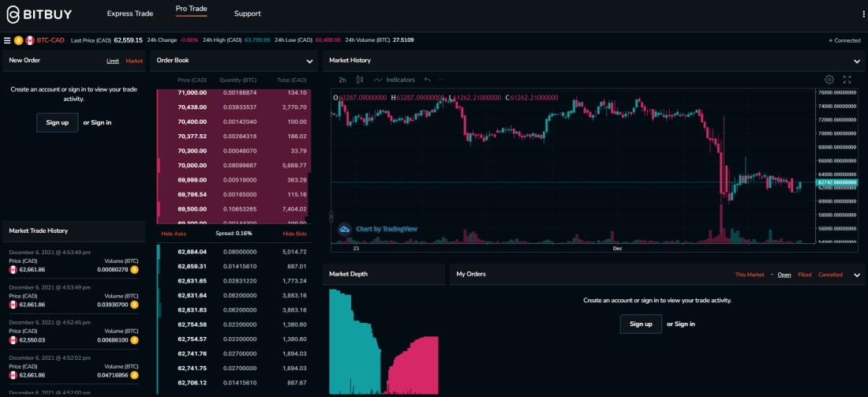Filter My Orders by This Market
Viewport: 868px width, 397px height.
coord(750,275)
